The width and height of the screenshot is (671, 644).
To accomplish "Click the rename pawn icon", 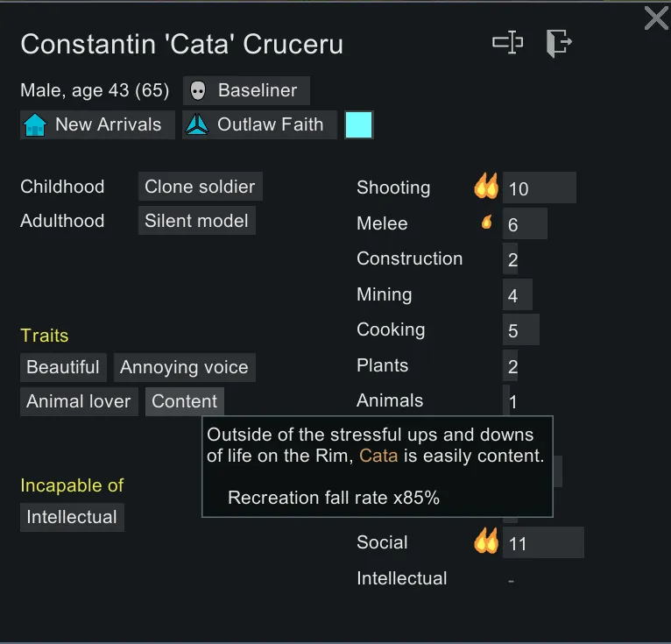I will point(507,42).
